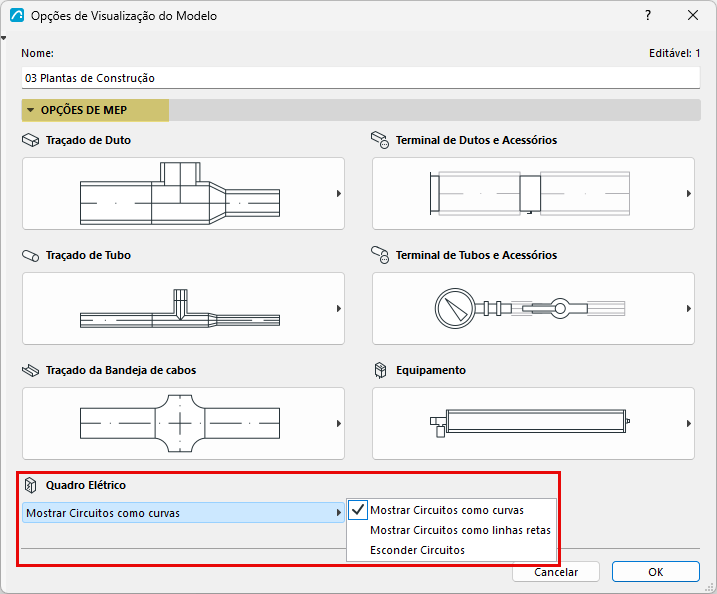This screenshot has height=594, width=717.
Task: Click the equipment preview thumbnail
Action: [x=530, y=423]
